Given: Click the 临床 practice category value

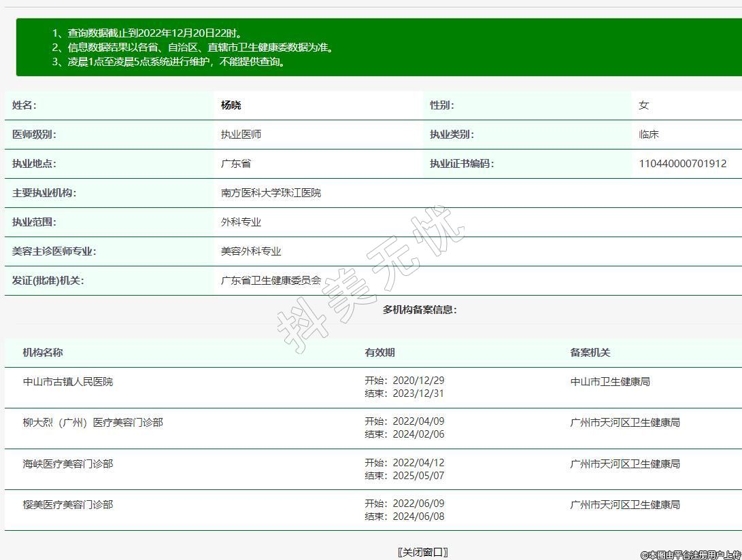Looking at the screenshot, I should point(649,135).
